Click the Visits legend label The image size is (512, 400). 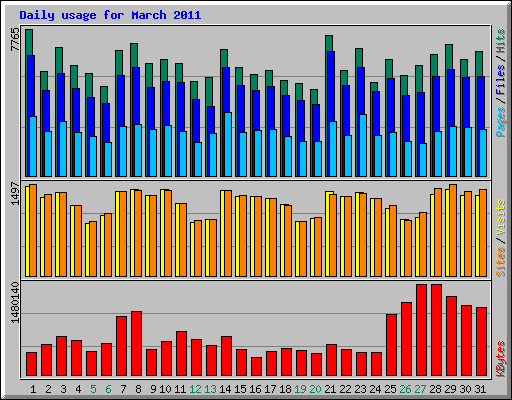[x=500, y=217]
